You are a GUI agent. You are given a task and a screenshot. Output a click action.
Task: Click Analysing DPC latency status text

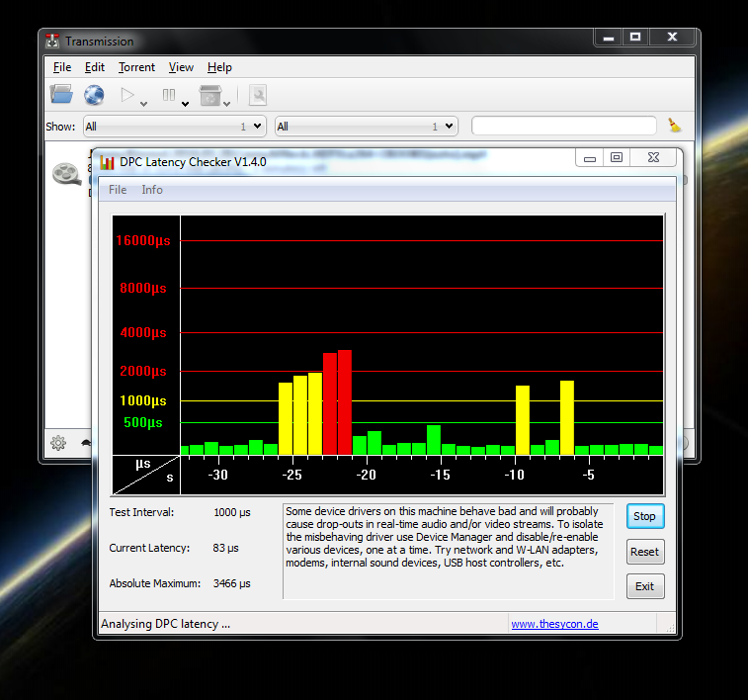coord(165,624)
